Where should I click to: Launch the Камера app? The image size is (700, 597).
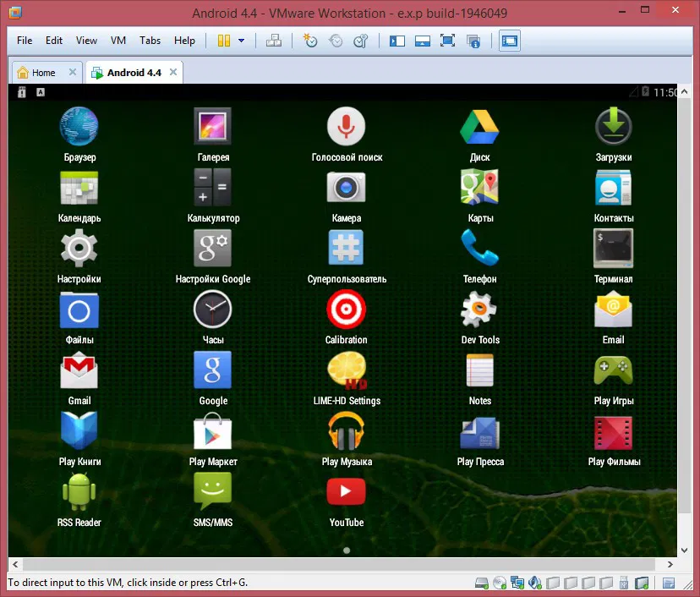click(346, 187)
